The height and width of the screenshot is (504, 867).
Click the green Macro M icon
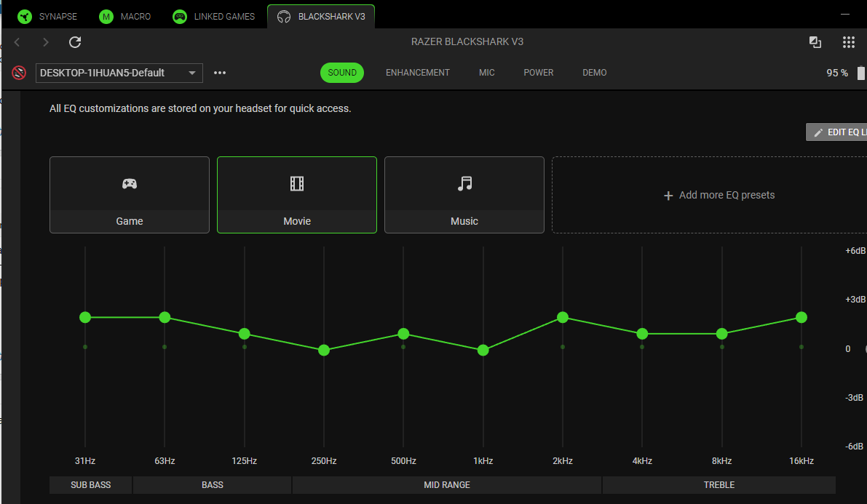(x=106, y=17)
